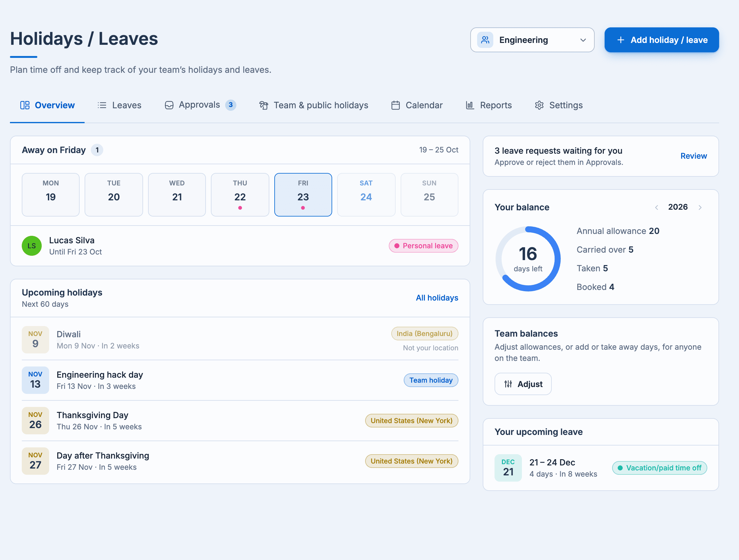The height and width of the screenshot is (560, 739).
Task: Select Thursday 22 in the week strip
Action: pyautogui.click(x=240, y=194)
